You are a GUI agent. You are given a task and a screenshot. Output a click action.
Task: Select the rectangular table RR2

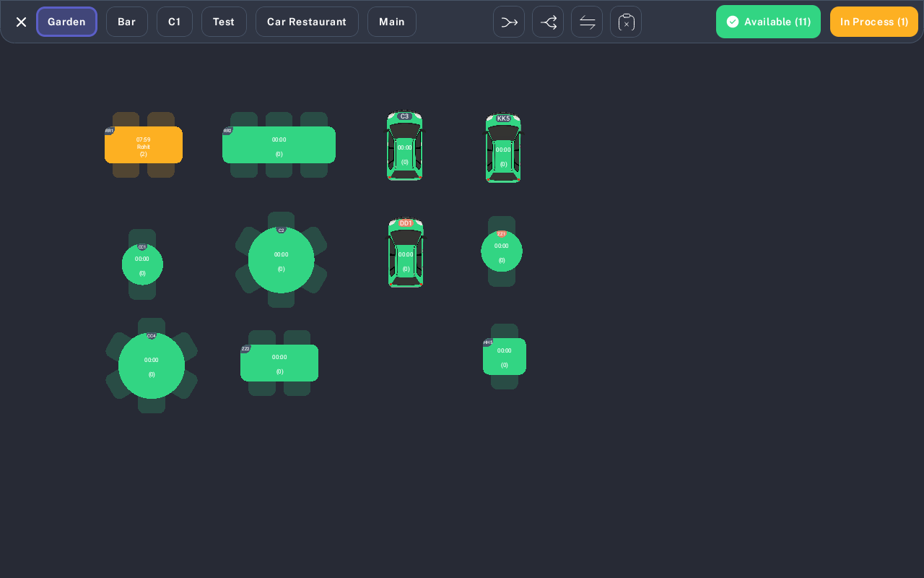(x=279, y=144)
